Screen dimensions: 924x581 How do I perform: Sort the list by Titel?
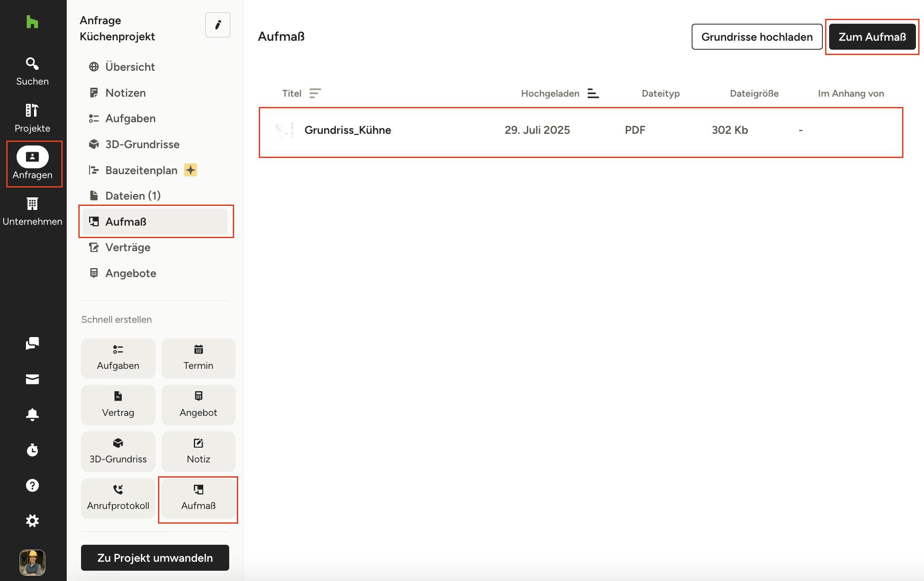315,93
